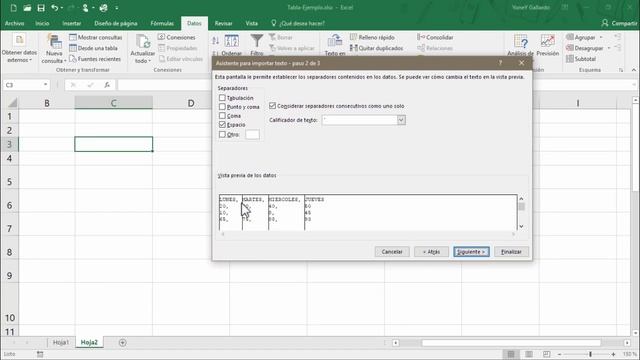Click Subtotal in Esquema group
Screen dimensions: 640x360
pyautogui.click(x=581, y=59)
